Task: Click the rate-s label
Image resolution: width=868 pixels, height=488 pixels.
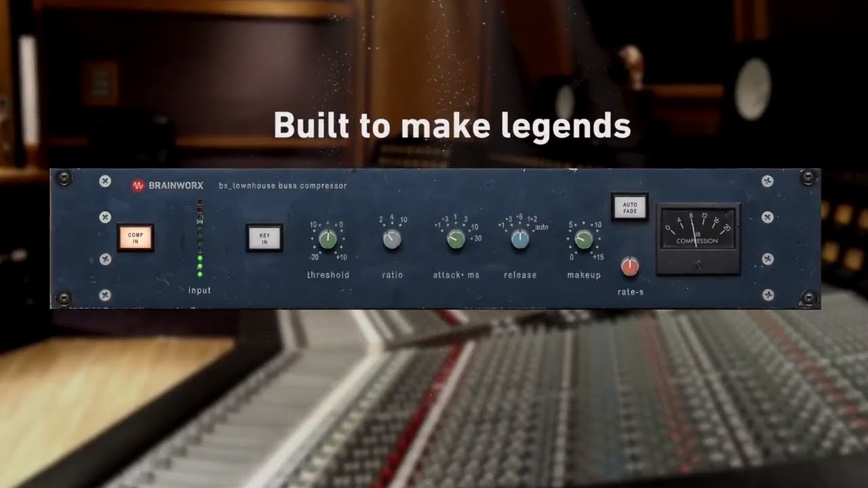Action: pos(630,293)
